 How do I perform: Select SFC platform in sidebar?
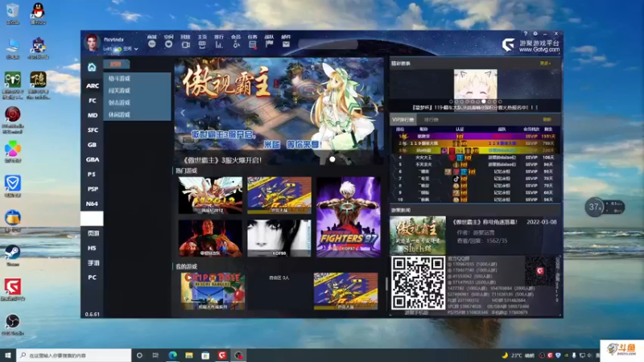click(x=92, y=130)
